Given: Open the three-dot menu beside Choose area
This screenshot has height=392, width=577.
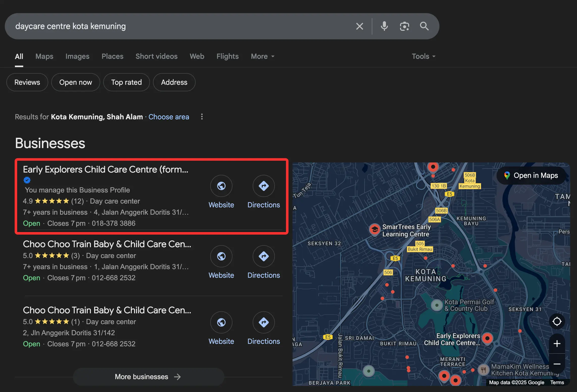Looking at the screenshot, I should (x=202, y=117).
